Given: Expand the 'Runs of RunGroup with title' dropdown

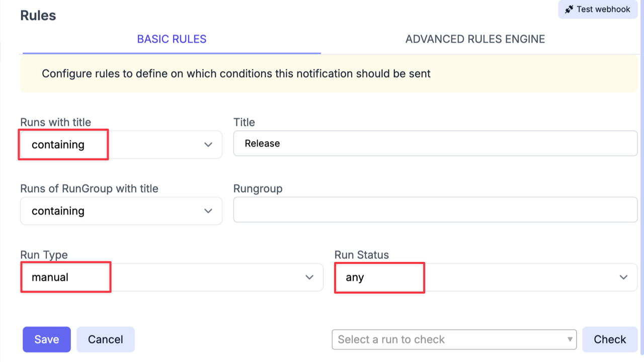Looking at the screenshot, I should point(121,211).
